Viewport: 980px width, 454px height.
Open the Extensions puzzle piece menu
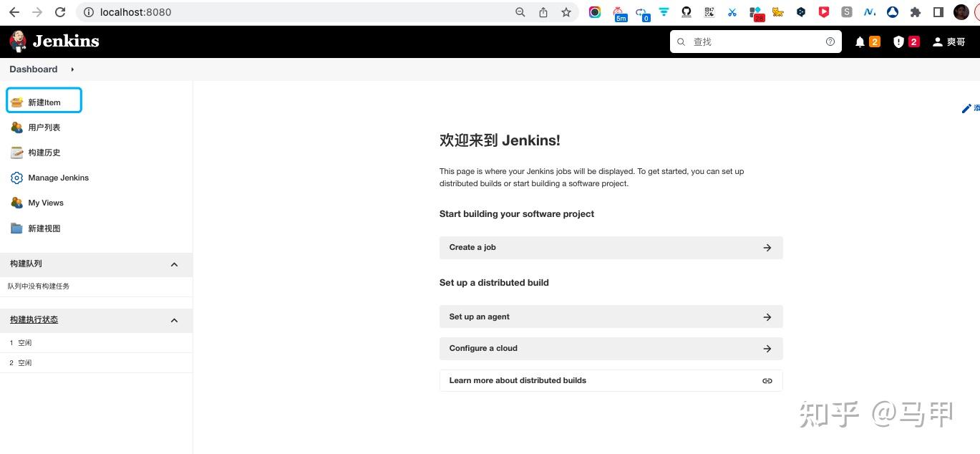click(x=916, y=12)
